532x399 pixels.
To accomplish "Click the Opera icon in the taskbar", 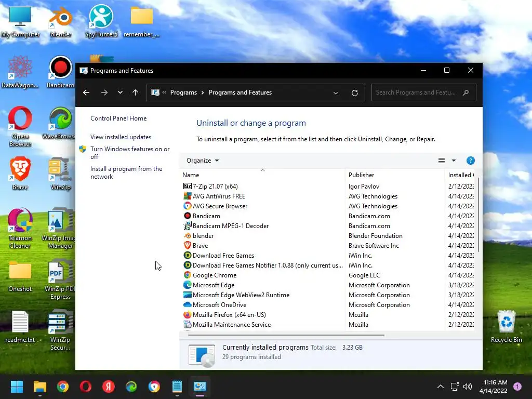I will tap(86, 387).
